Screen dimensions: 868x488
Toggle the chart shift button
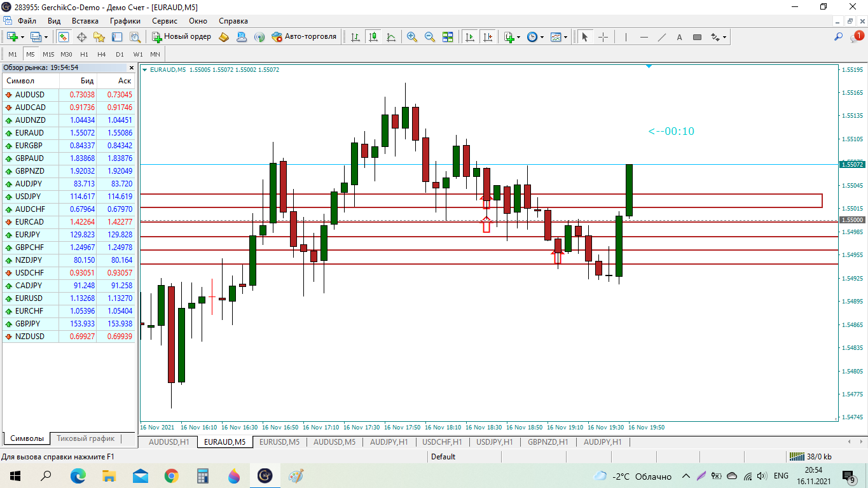pyautogui.click(x=488, y=37)
